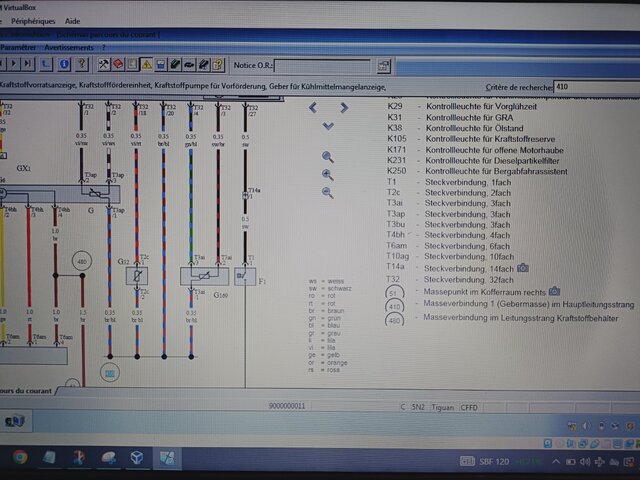Click the camera icon next to T14a
This screenshot has width=640, height=480.
click(x=523, y=268)
